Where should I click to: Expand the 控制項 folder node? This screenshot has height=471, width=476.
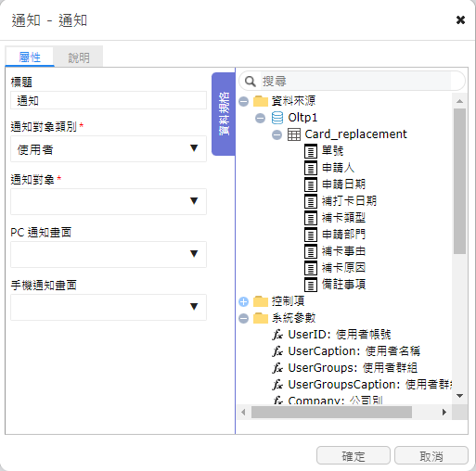(244, 301)
